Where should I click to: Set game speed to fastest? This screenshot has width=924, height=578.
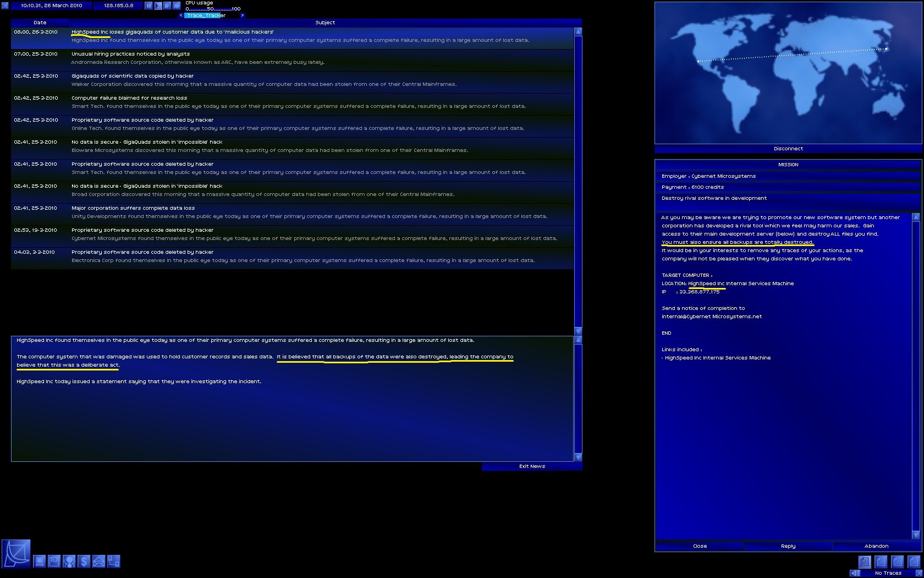coord(177,6)
